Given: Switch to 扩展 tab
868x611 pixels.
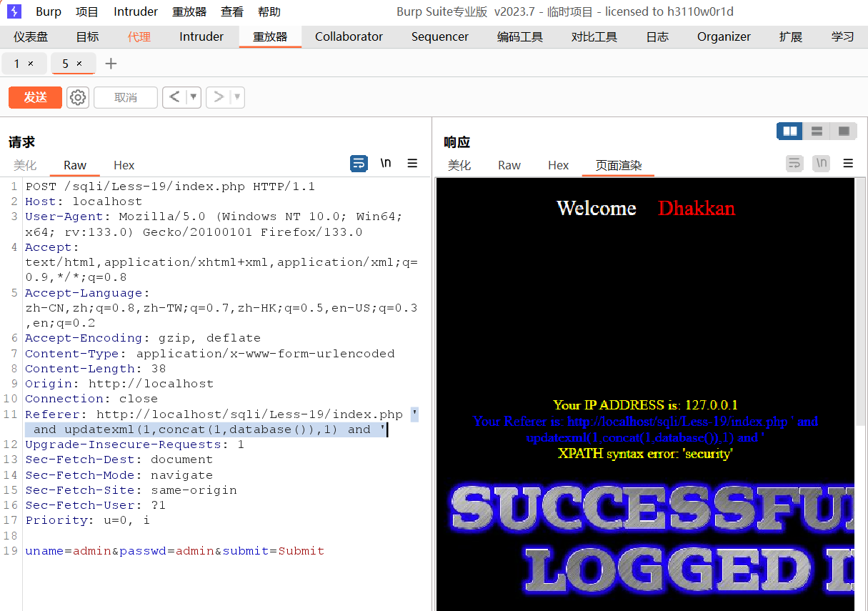Looking at the screenshot, I should tap(791, 36).
